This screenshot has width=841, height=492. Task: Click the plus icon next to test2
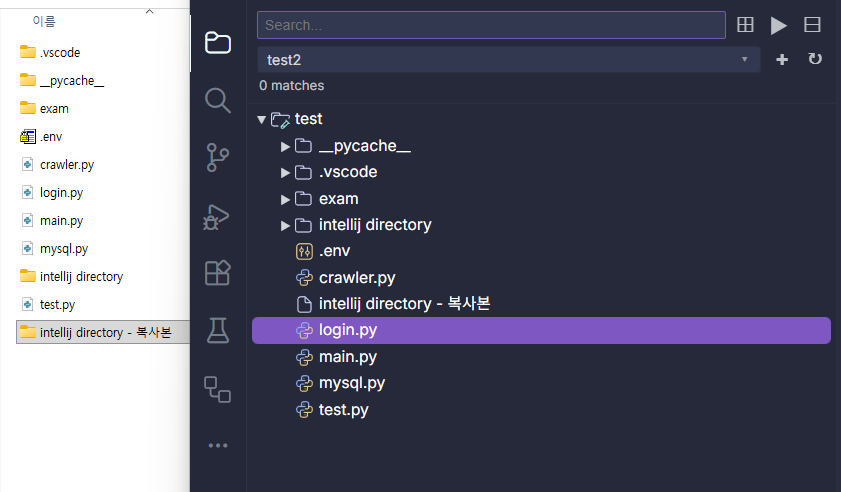point(782,60)
